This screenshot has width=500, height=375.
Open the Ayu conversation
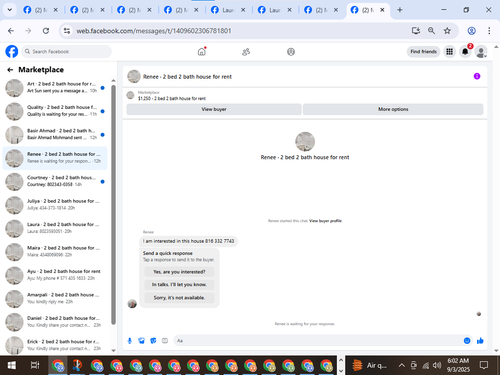pos(55,275)
